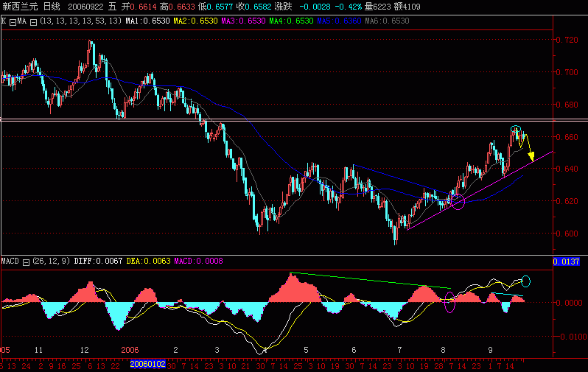This screenshot has width=588, height=372.
Task: Click the DEA:0.0063 legend
Action: 148,261
